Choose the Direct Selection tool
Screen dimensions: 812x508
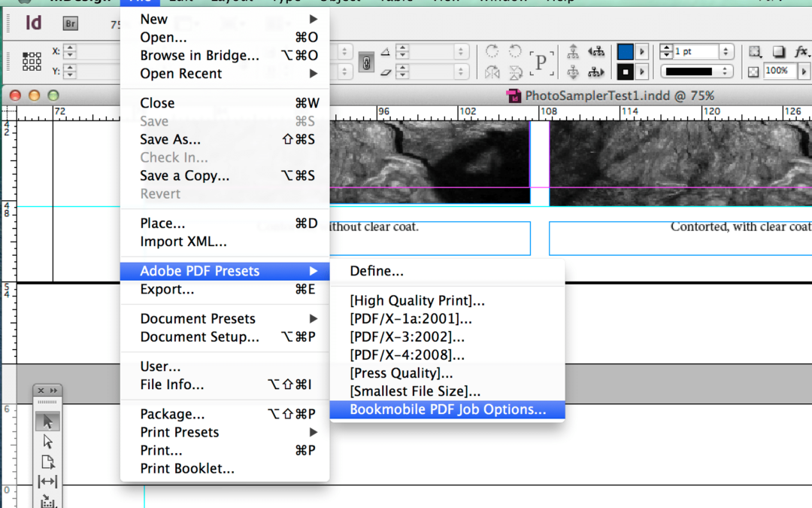(x=47, y=442)
